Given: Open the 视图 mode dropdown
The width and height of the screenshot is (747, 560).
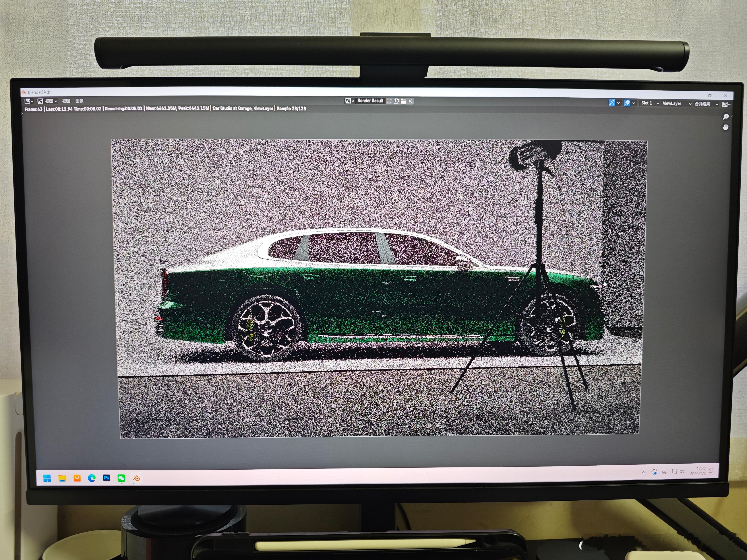Looking at the screenshot, I should point(47,101).
